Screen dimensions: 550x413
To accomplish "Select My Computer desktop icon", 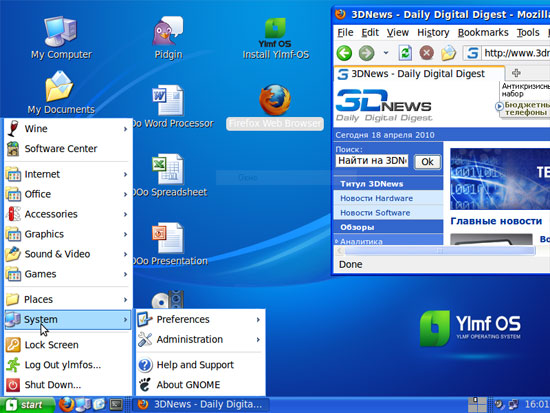I will (61, 38).
